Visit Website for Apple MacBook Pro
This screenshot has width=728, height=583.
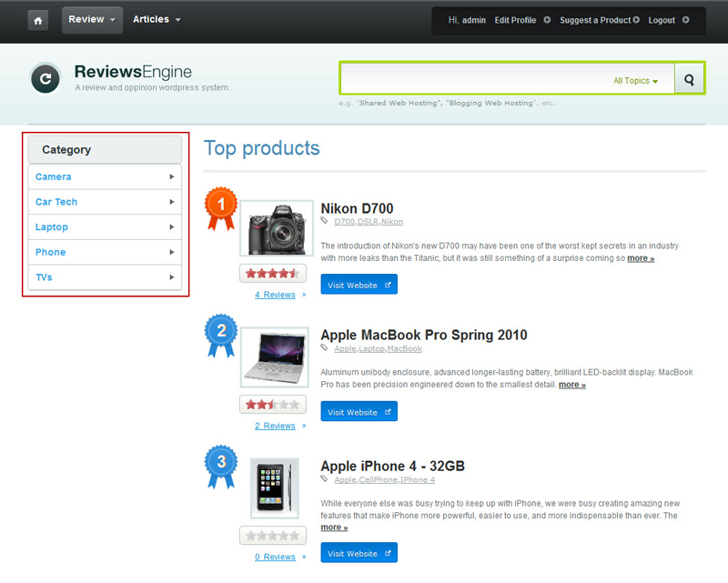(x=359, y=411)
